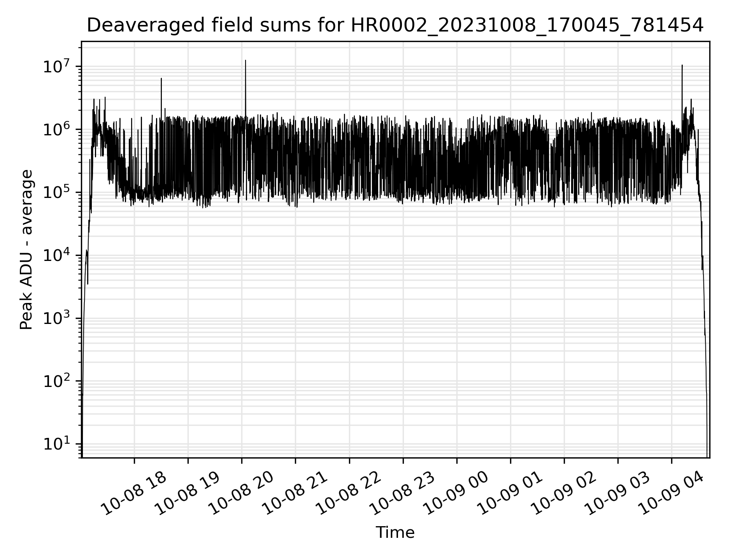This screenshot has height=560, width=747.
Task: Click y-axis tick label 10^6
Action: pyautogui.click(x=57, y=129)
